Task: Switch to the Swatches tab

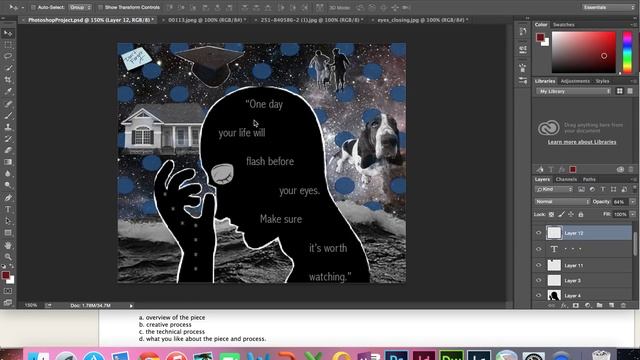Action: pos(564,25)
